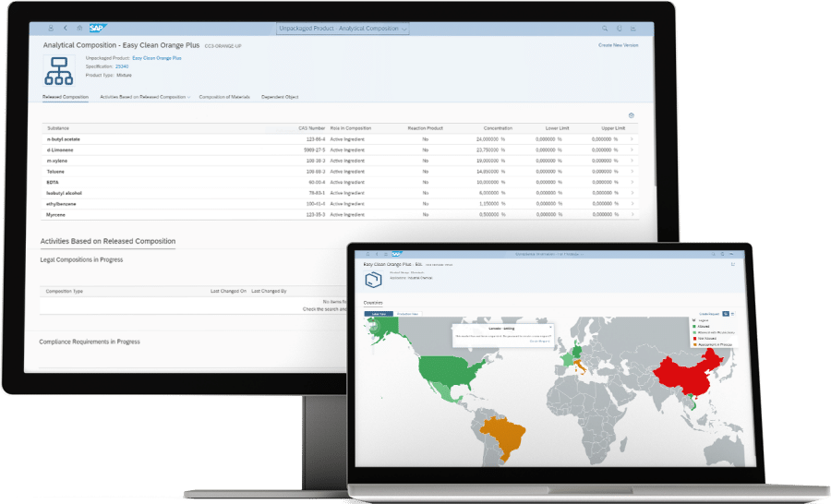Open rightmost menu icon in monitor header

tap(633, 29)
